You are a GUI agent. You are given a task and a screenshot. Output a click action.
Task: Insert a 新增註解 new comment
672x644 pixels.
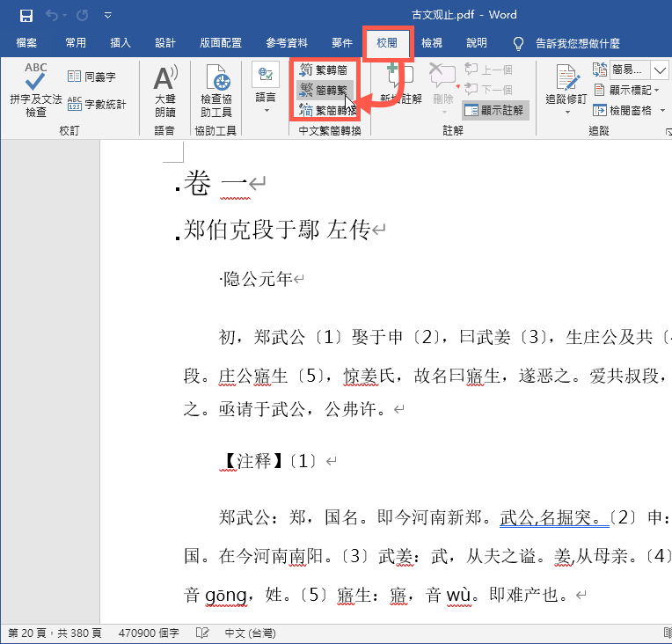(401, 84)
